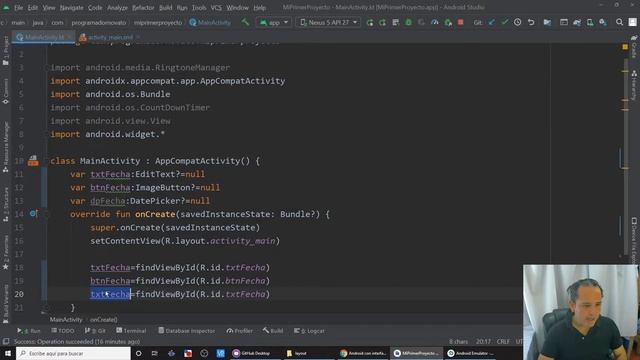
Task: Open the TODO tool window
Action: [x=62, y=331]
